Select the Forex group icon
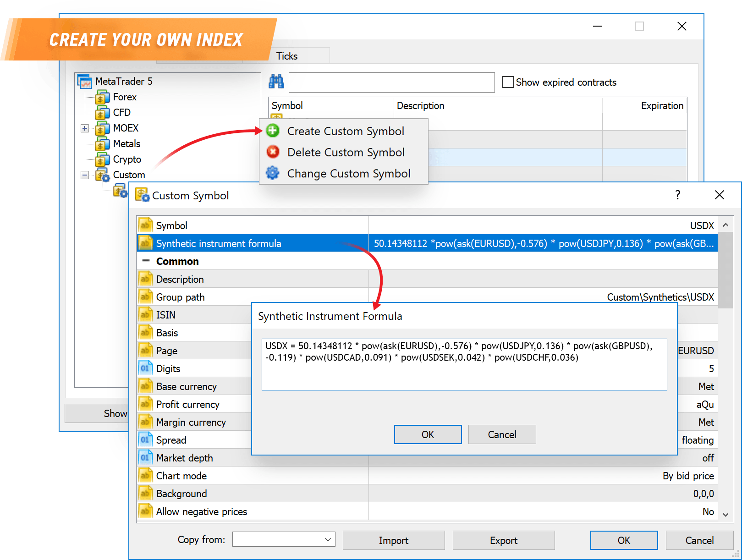The height and width of the screenshot is (560, 742). [101, 97]
